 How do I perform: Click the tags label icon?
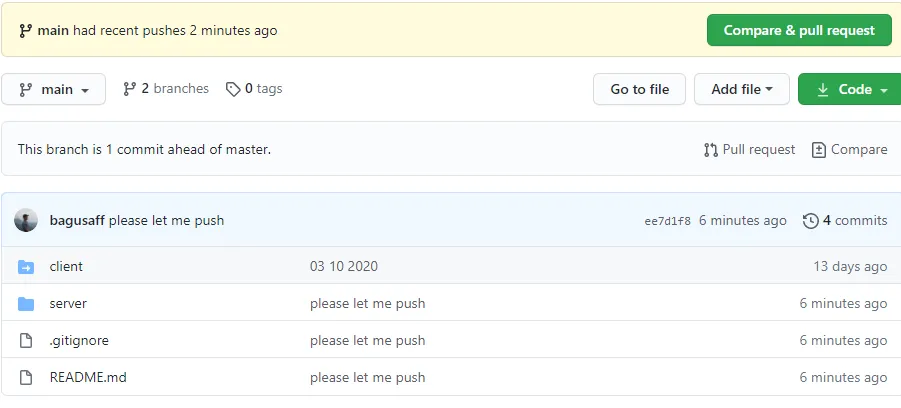(x=233, y=89)
